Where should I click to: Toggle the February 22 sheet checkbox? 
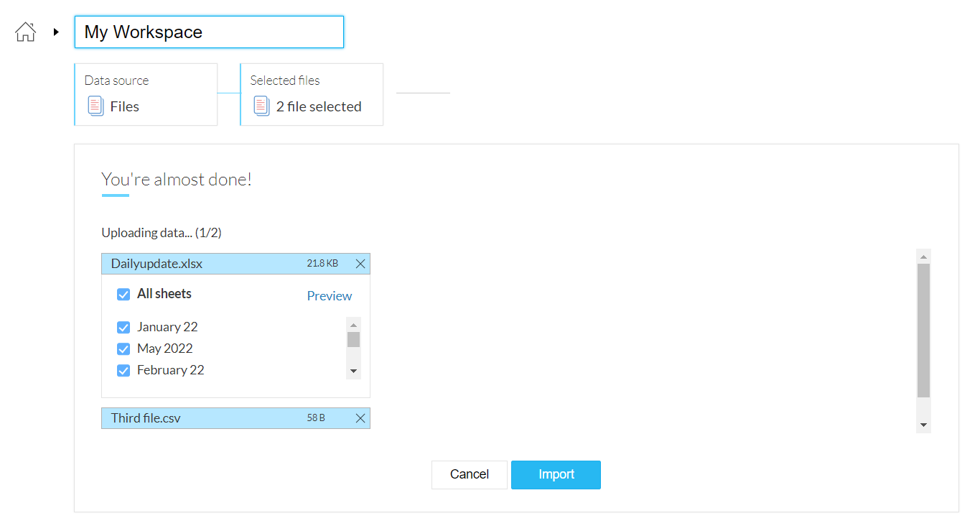123,371
